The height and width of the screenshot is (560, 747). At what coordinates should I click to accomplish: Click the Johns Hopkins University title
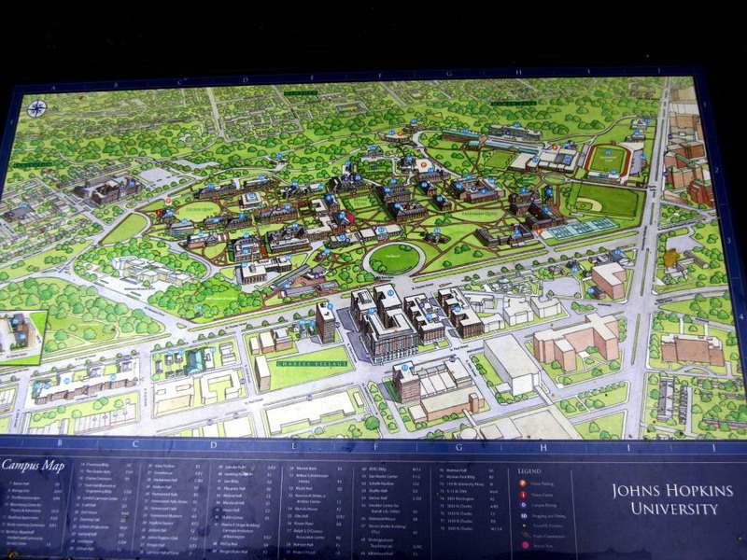pos(672,499)
